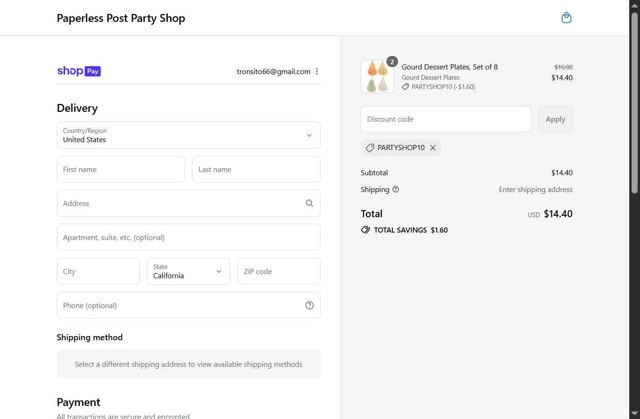Open the shopping bag cart icon

pos(567,18)
